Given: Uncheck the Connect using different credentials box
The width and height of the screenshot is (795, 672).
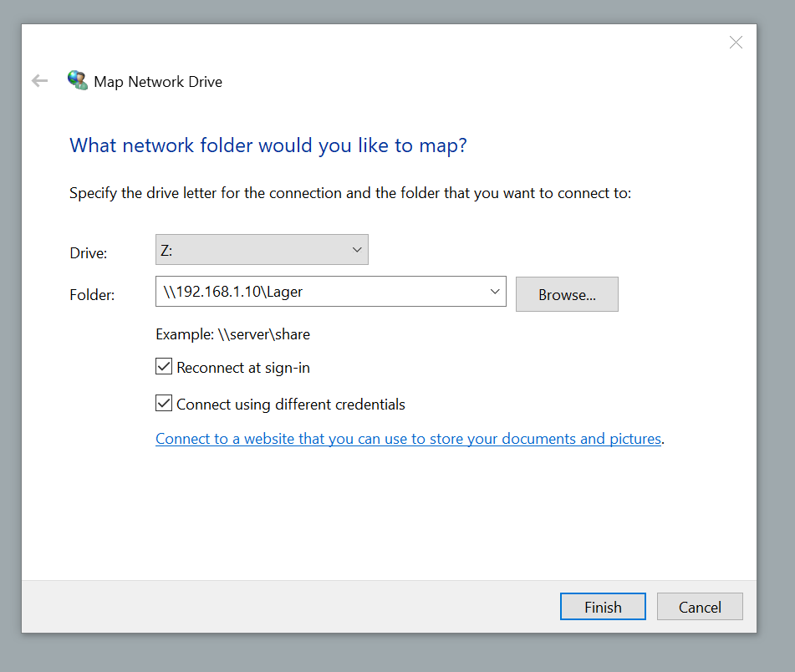Looking at the screenshot, I should tap(164, 404).
